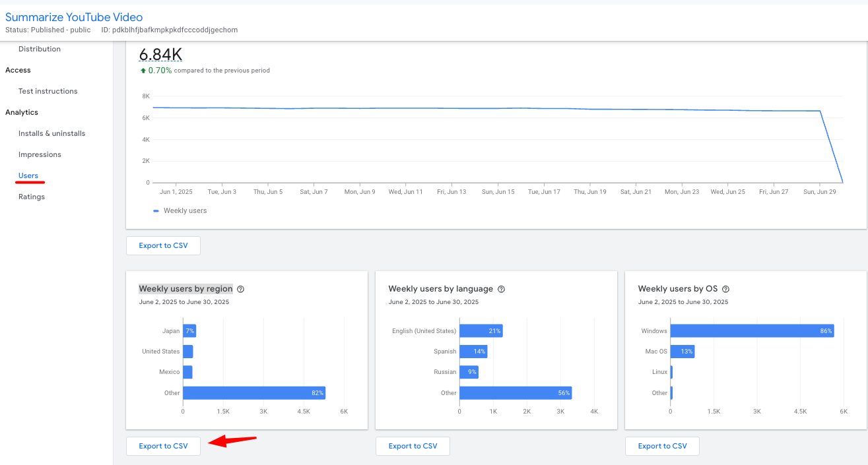
Task: Export the weekly users line chart to CSV
Action: pyautogui.click(x=163, y=245)
